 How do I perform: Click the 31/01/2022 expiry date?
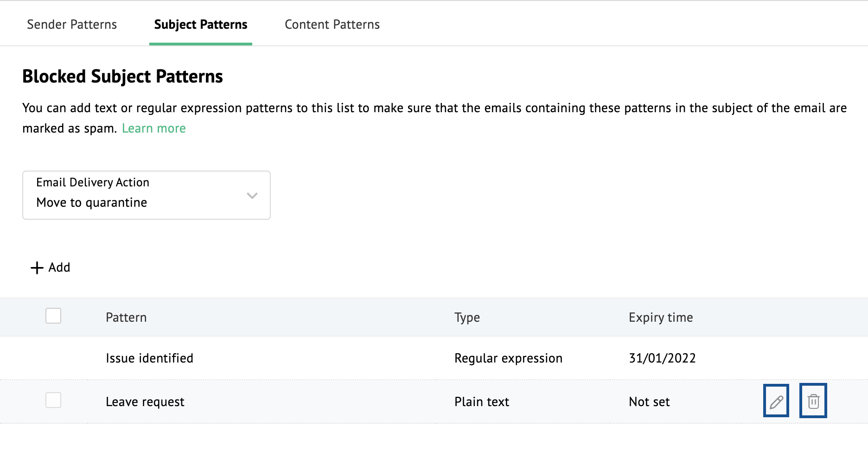pos(662,357)
